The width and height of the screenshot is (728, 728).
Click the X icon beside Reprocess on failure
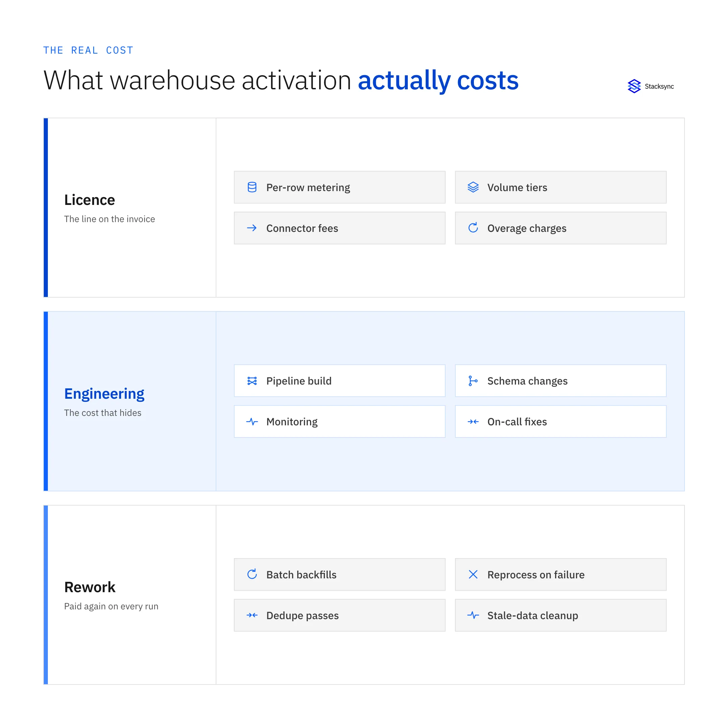[x=473, y=574]
